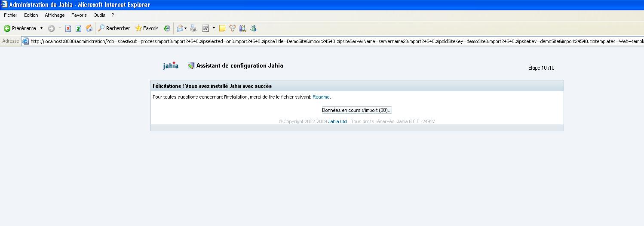
Task: Open the Affichage menu
Action: pos(55,15)
